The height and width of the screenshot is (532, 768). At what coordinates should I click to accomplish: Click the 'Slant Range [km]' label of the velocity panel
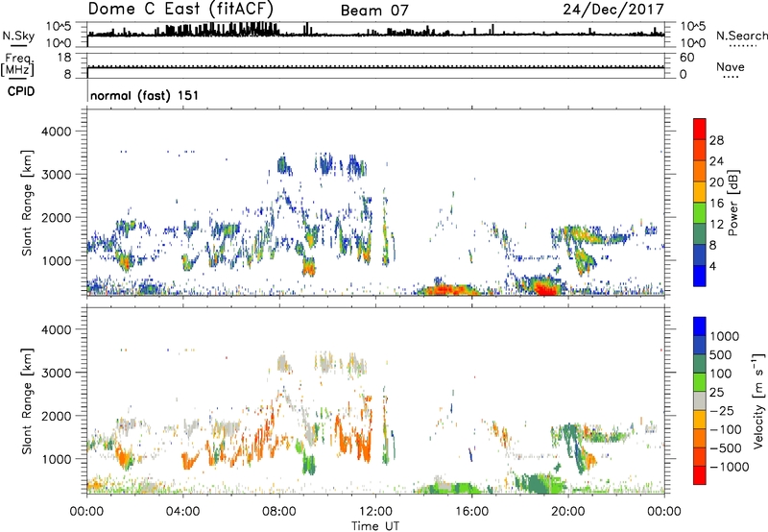pos(27,400)
